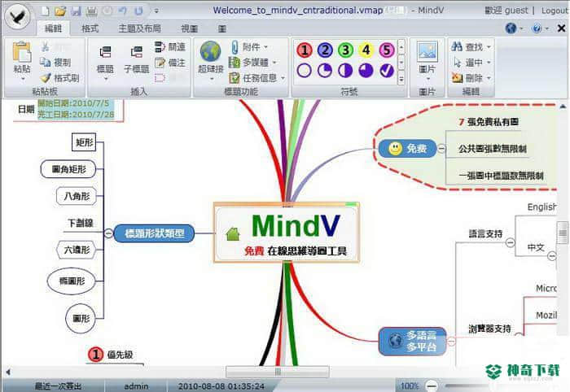Click the large paste clipboard icon
The height and width of the screenshot is (392, 570).
click(x=22, y=51)
